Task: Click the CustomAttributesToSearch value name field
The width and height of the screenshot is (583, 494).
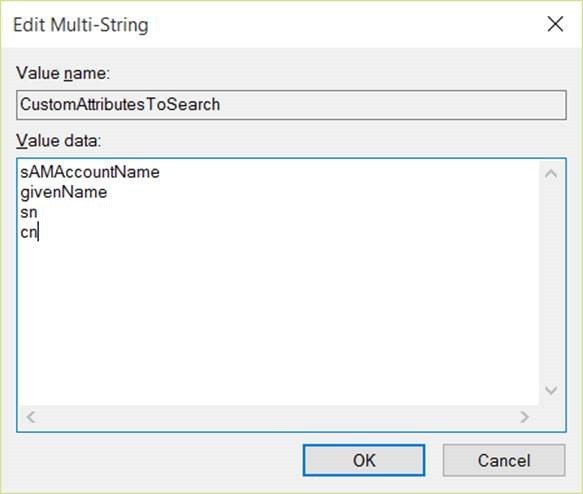Action: [291, 104]
